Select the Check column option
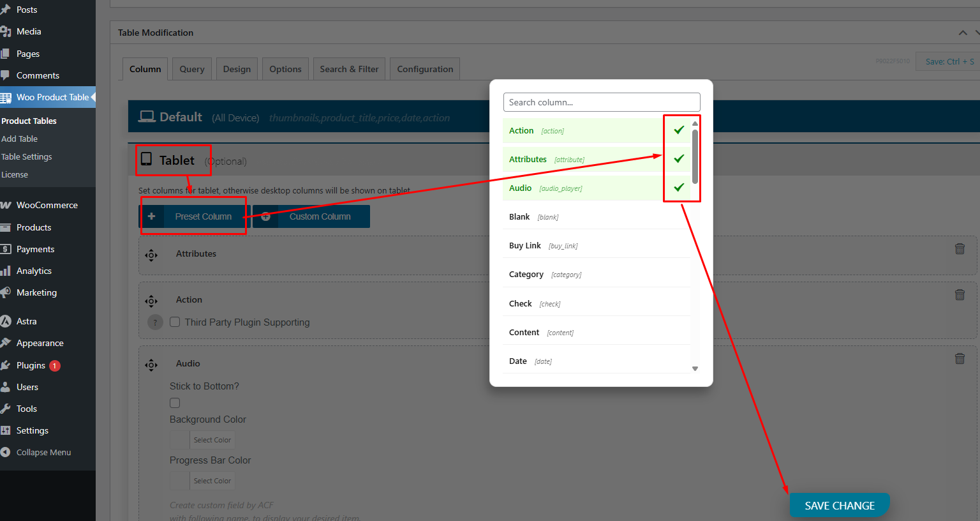Viewport: 980px width, 521px height. [596, 304]
